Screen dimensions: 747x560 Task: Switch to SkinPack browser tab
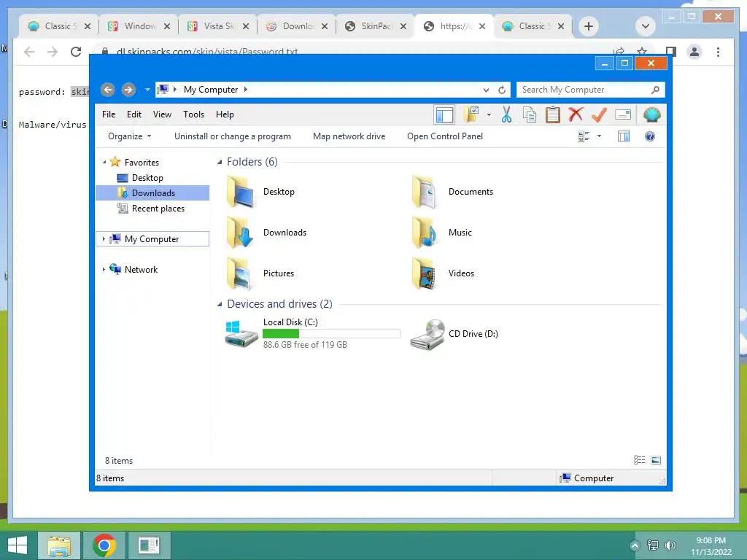point(376,26)
